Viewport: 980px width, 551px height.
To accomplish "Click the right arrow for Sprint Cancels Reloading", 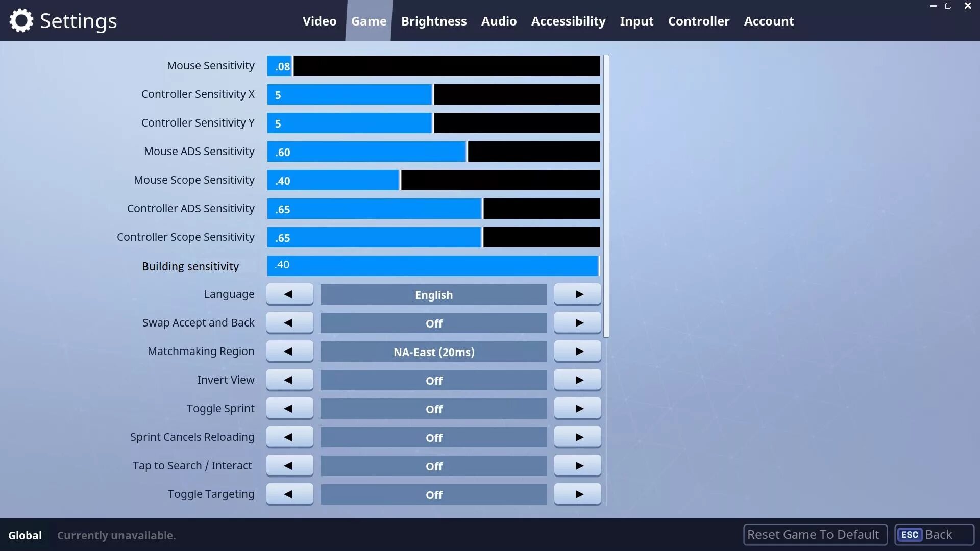I will (577, 437).
